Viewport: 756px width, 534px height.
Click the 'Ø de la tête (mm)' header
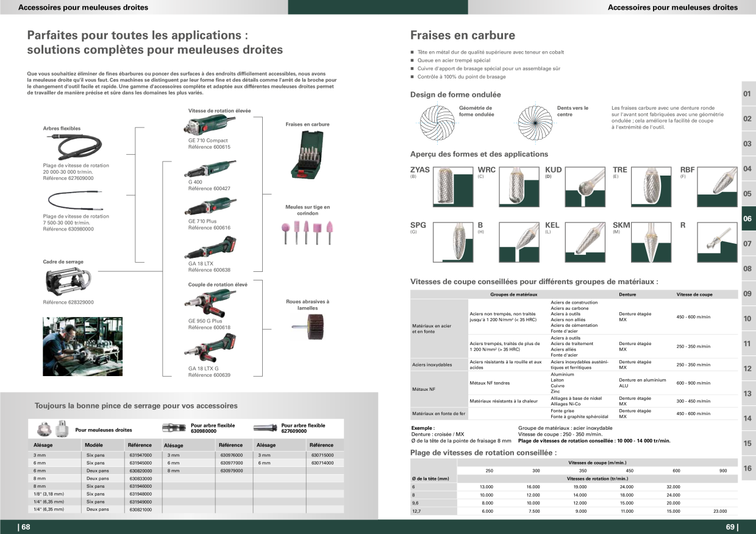(x=430, y=479)
